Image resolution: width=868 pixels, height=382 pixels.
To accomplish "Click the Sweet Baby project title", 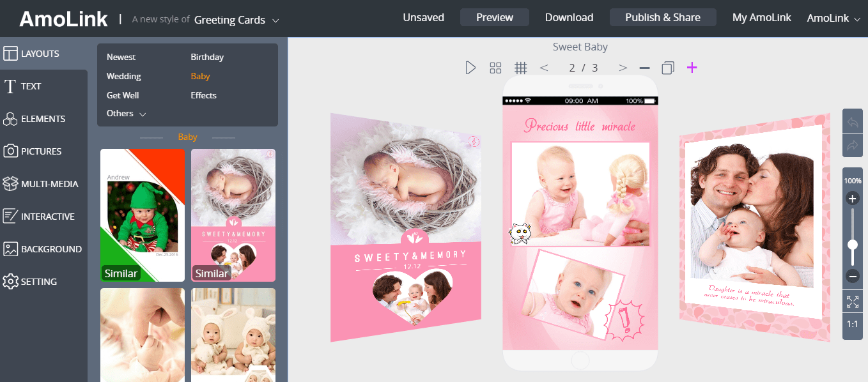I will (580, 47).
